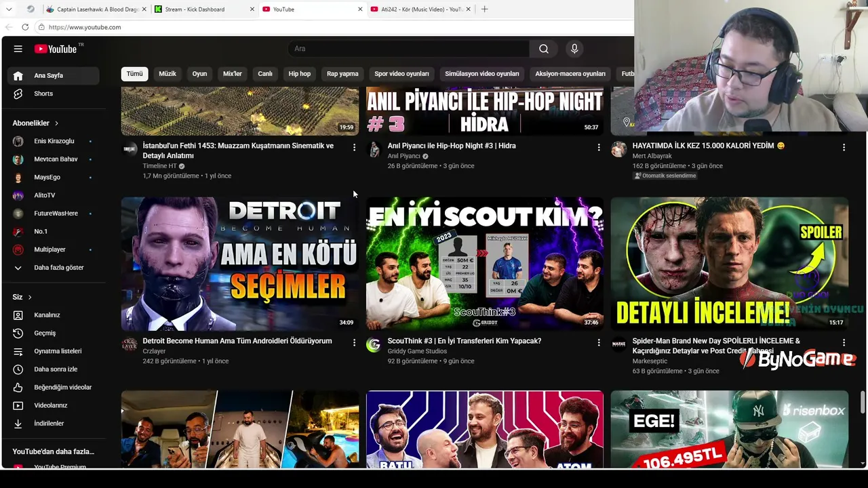Open options menu for 15.000 KALORİ YEDİM video

(x=844, y=147)
